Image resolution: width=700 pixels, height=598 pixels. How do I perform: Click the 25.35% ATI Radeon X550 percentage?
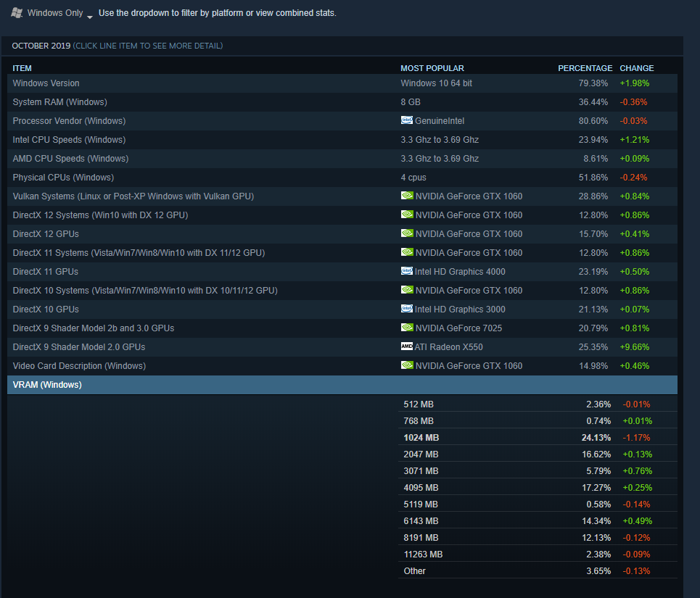[x=593, y=347]
